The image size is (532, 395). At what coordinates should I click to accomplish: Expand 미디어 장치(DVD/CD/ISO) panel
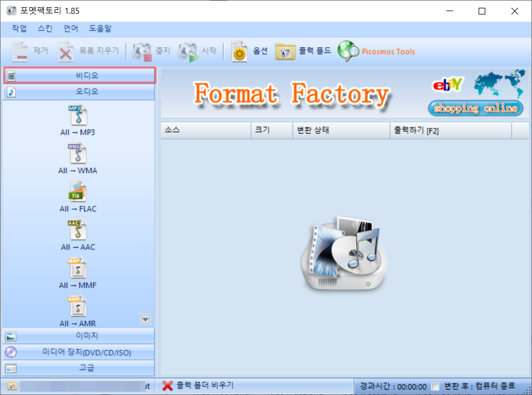(79, 352)
